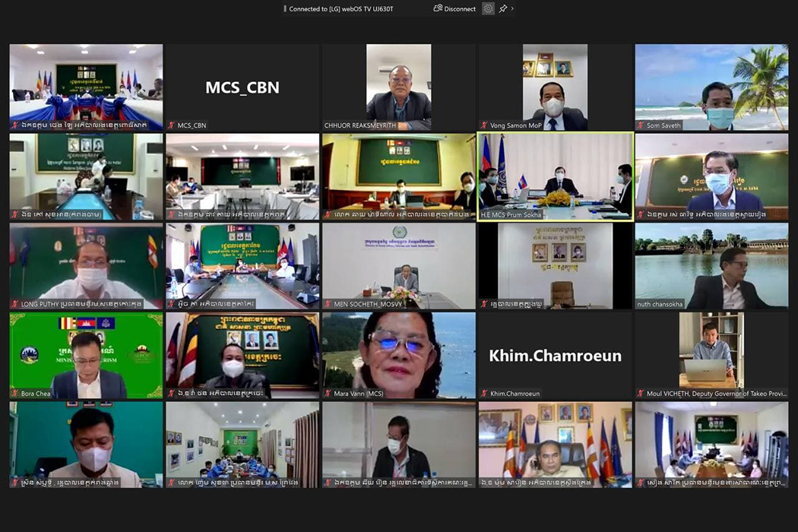The image size is (798, 532).
Task: Click muted mic icon on MCS_CBN tile
Action: coord(171,125)
